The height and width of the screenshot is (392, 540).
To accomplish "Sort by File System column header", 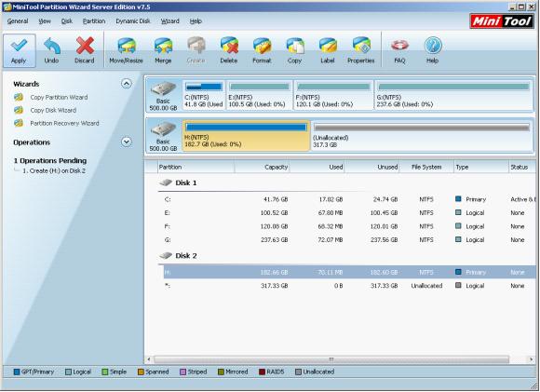I will [x=426, y=167].
